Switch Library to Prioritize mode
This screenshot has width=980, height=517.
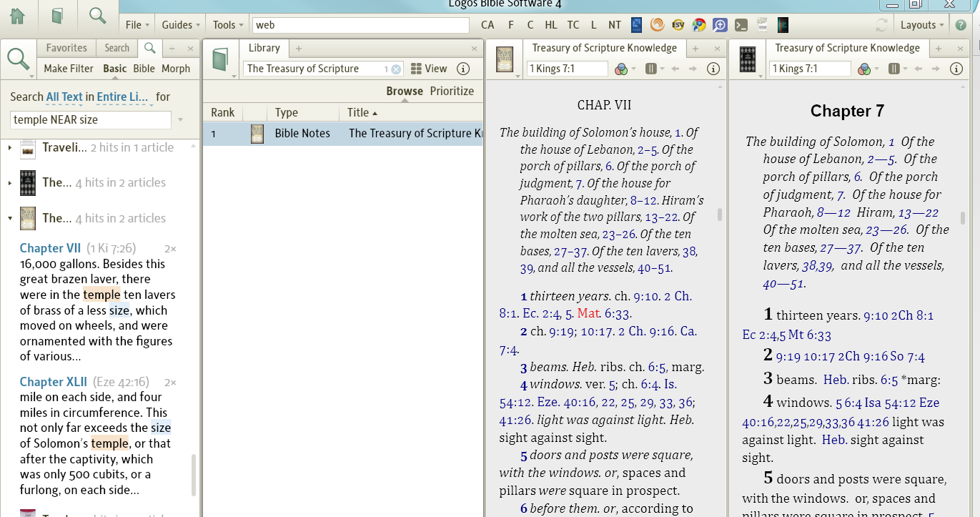(452, 91)
